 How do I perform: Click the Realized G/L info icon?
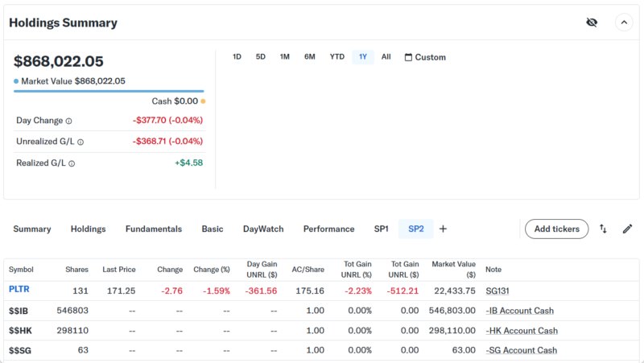tap(72, 163)
